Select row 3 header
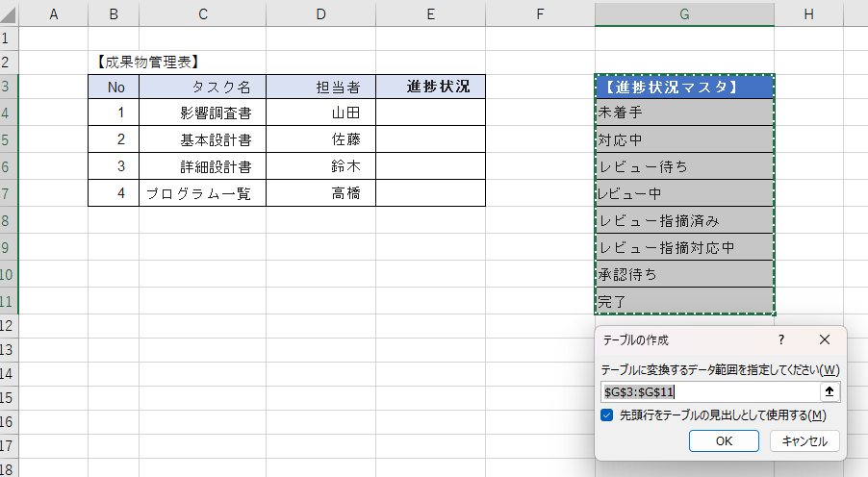 (9, 87)
